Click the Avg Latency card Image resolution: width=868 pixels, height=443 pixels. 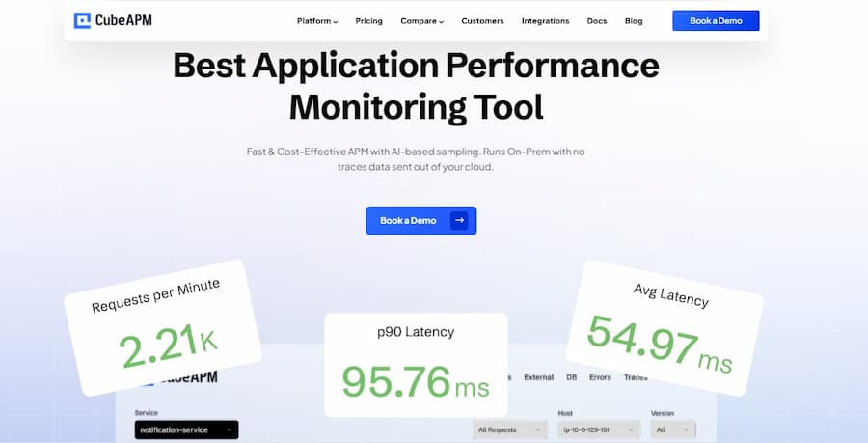click(665, 328)
